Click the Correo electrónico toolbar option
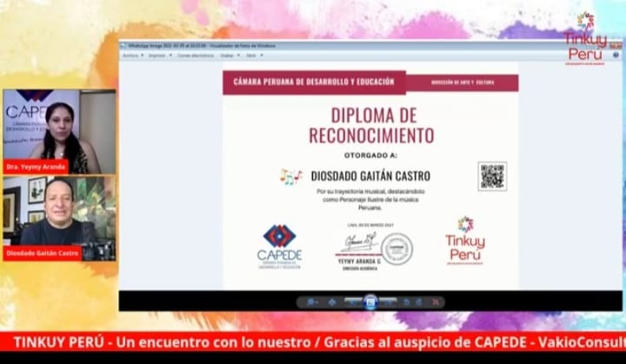Image resolution: width=626 pixels, height=364 pixels. point(196,56)
